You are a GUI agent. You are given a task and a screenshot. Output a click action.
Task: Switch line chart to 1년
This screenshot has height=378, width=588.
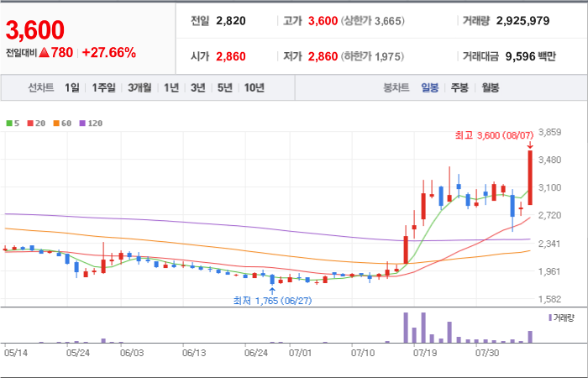[x=171, y=87]
